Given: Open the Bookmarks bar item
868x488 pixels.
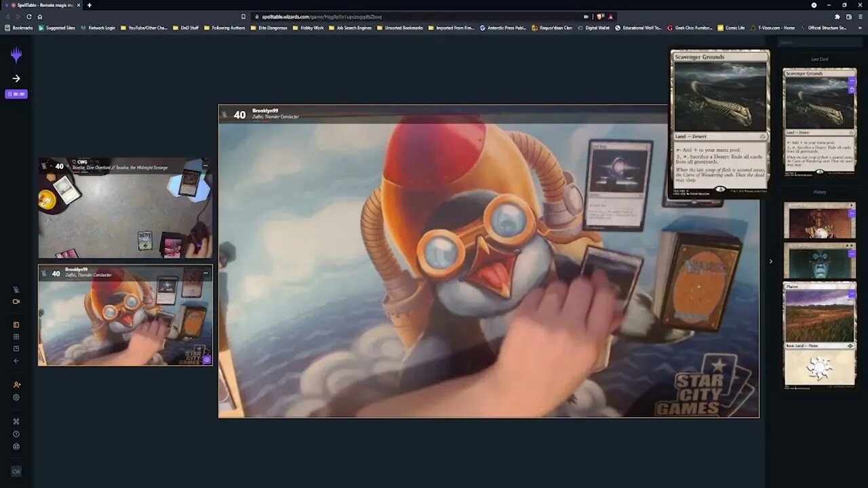Looking at the screenshot, I should (x=19, y=28).
